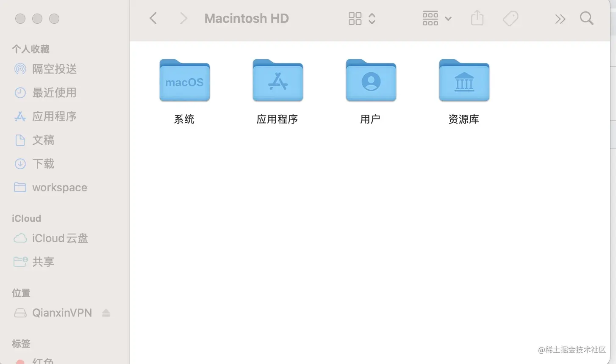Click the Tags toolbar icon
The width and height of the screenshot is (616, 364).
[511, 18]
